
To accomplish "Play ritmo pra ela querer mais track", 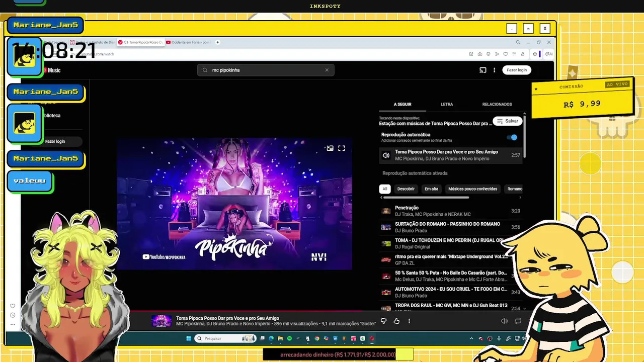I will pos(451,259).
